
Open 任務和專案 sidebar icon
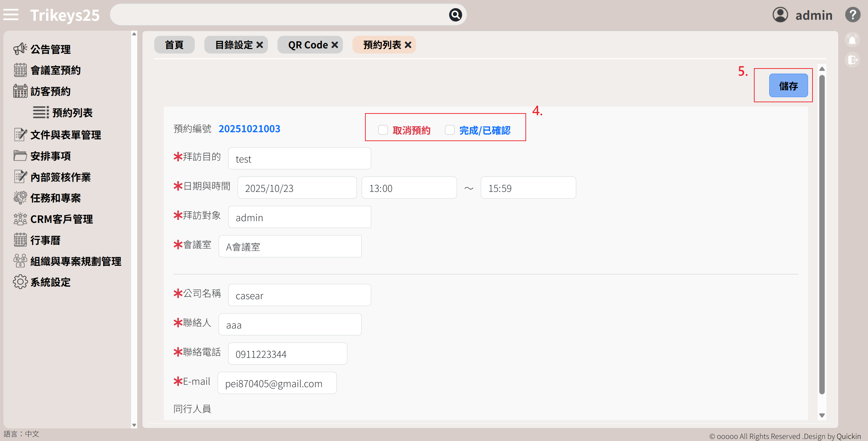click(20, 198)
